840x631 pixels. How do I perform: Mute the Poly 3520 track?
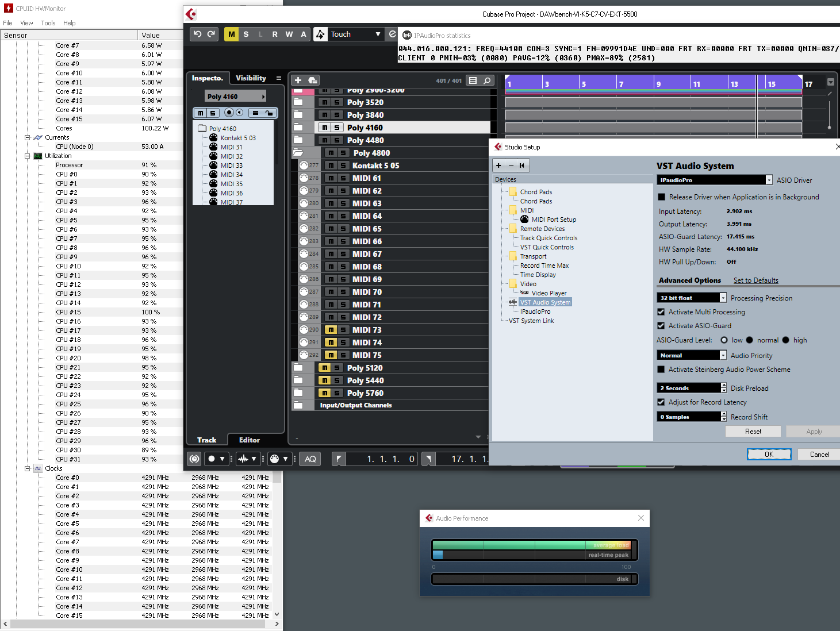point(325,102)
